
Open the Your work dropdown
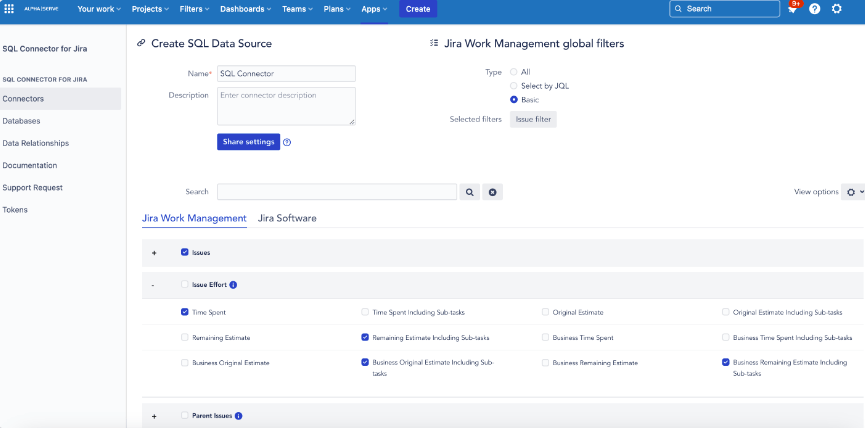tap(99, 9)
